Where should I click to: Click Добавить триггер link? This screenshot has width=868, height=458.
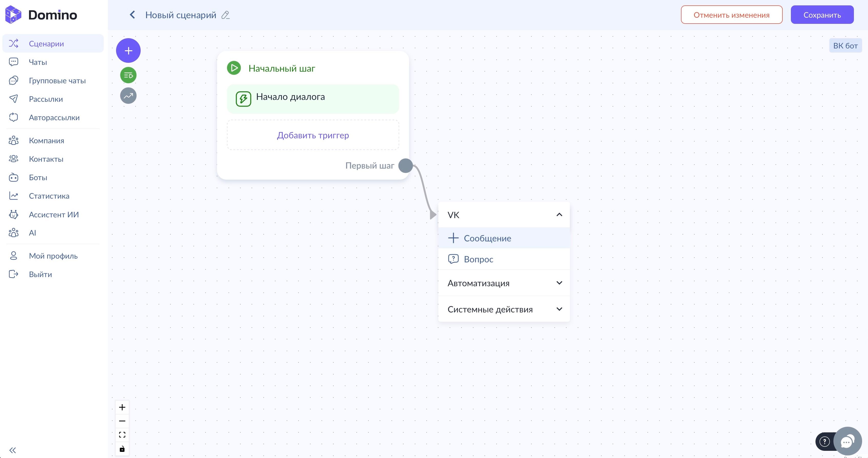313,135
